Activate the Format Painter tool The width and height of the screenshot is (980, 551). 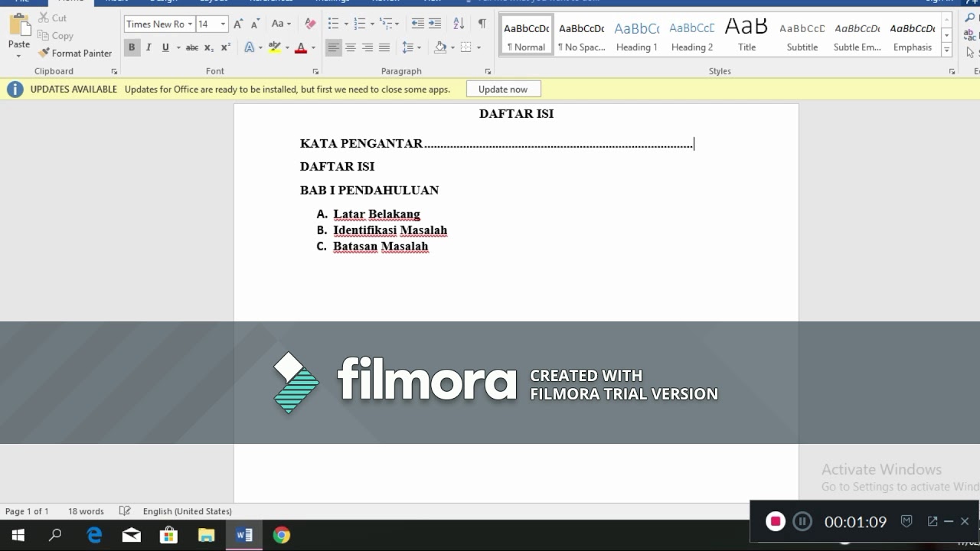click(74, 53)
